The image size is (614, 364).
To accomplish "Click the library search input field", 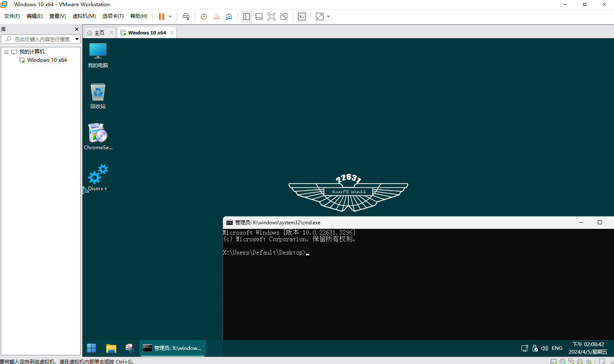I will coord(41,39).
